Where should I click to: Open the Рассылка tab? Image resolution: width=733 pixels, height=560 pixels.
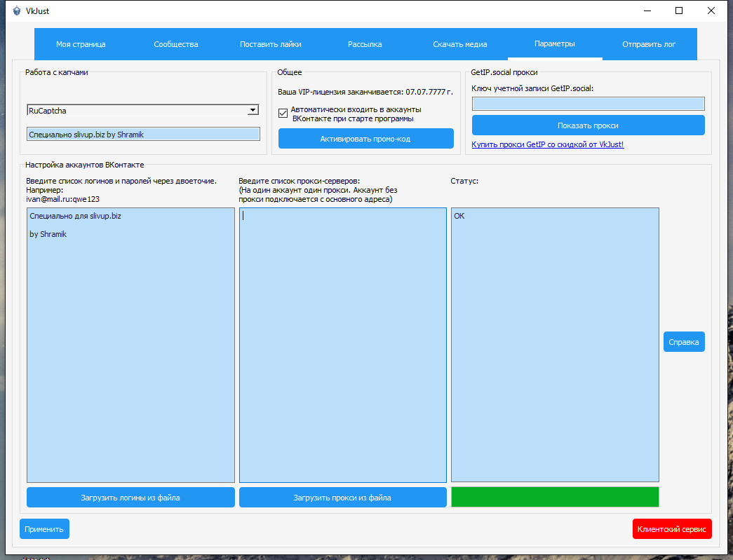(365, 44)
